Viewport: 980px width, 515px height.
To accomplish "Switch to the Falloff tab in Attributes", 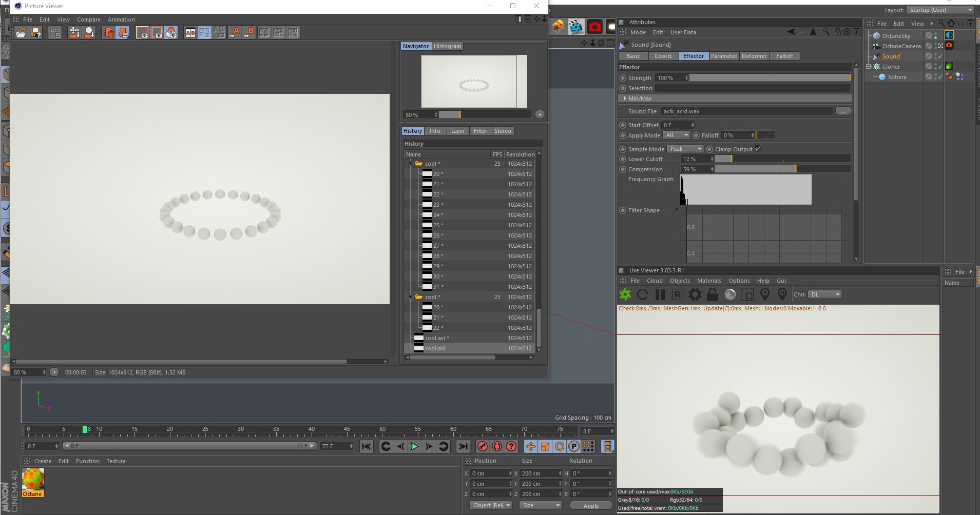I will [784, 56].
